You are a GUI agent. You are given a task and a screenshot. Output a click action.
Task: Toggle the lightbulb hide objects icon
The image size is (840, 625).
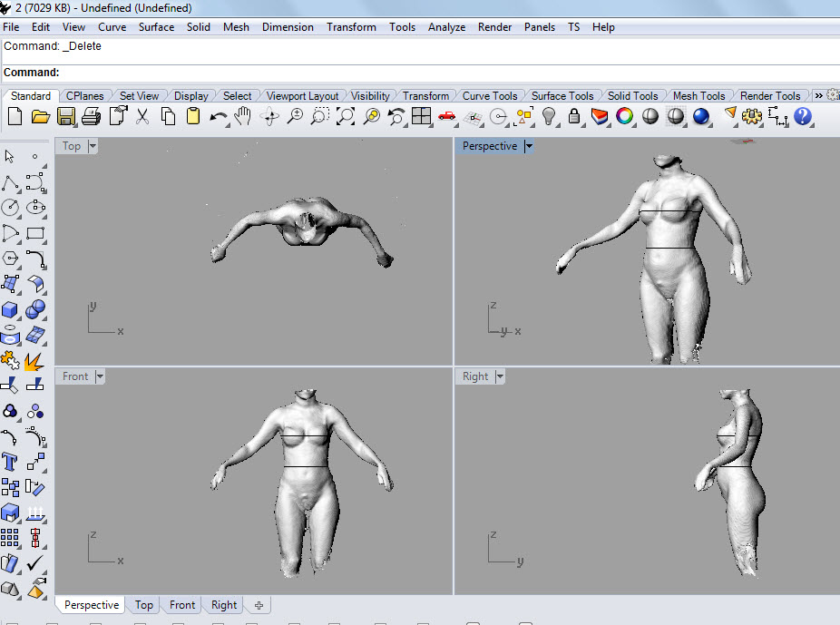click(x=549, y=116)
